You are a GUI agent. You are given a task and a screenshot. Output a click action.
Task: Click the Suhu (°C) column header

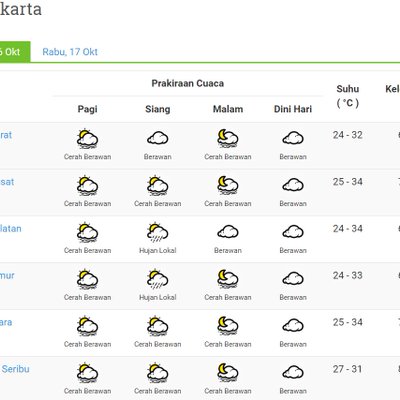click(x=348, y=96)
